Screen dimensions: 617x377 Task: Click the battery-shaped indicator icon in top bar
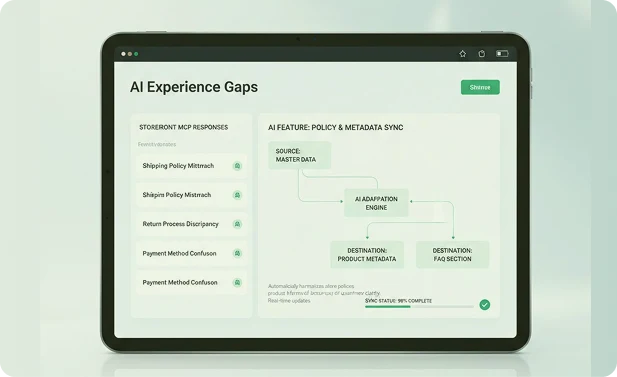tap(502, 54)
